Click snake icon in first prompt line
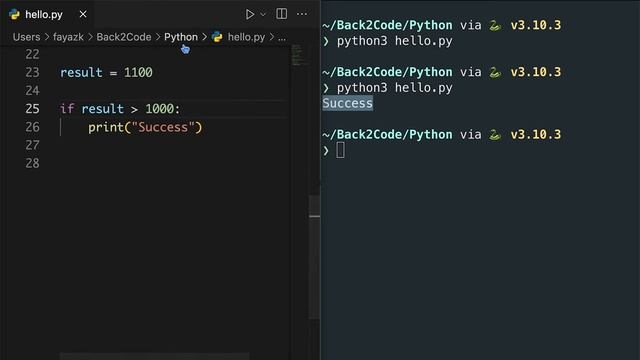640x360 pixels. coord(495,26)
